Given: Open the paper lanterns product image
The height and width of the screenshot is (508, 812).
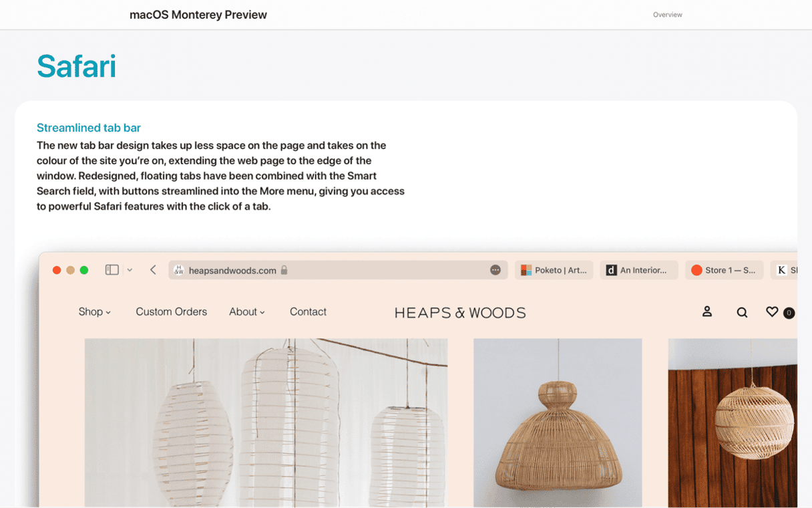Looking at the screenshot, I should pyautogui.click(x=266, y=422).
